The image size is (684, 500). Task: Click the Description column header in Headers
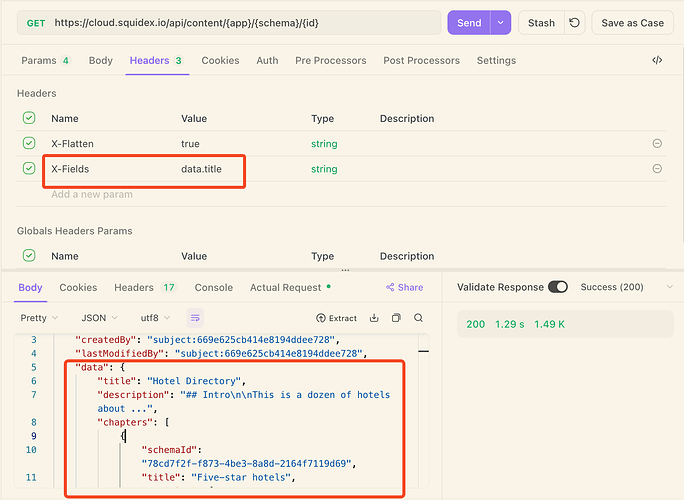(x=407, y=119)
